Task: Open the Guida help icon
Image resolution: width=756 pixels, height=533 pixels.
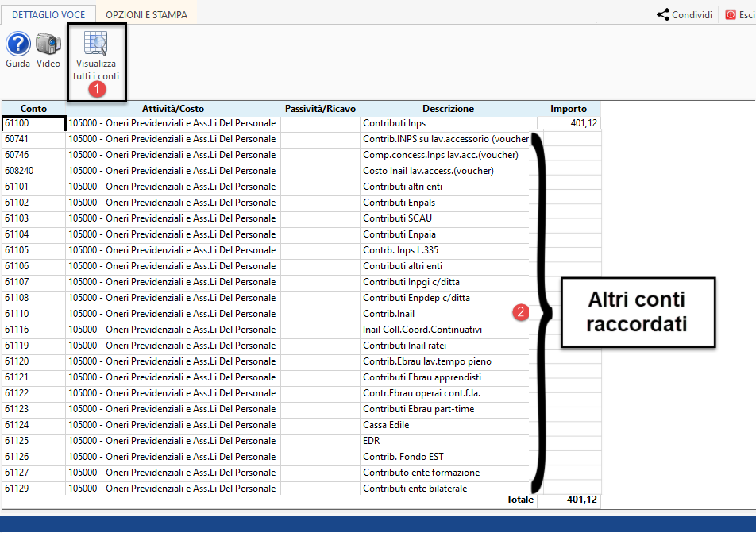Action: 17,44
